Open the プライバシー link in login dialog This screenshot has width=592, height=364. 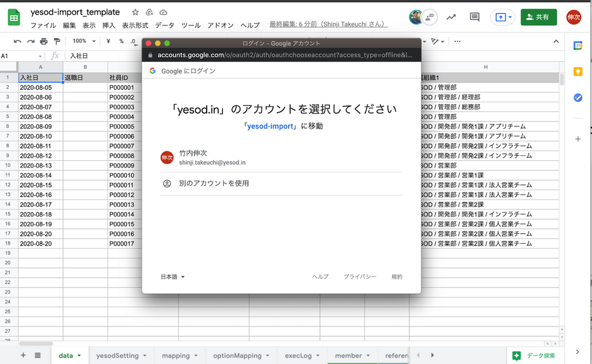click(x=360, y=277)
